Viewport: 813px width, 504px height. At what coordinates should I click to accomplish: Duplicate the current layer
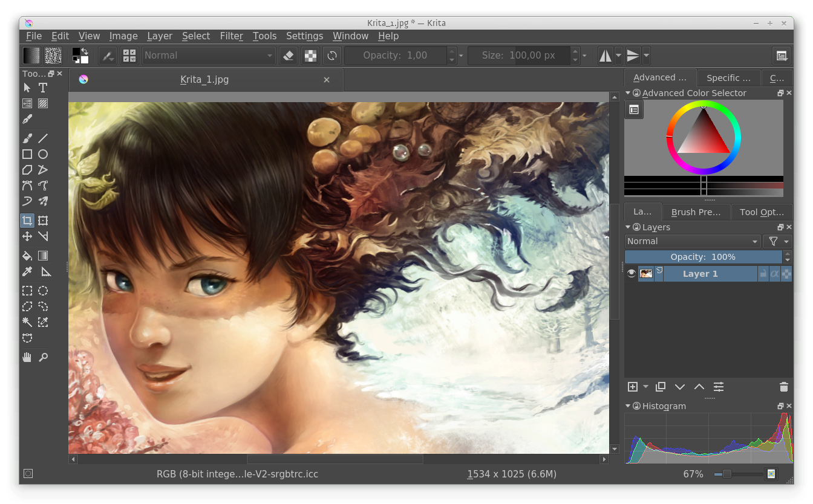pyautogui.click(x=661, y=387)
